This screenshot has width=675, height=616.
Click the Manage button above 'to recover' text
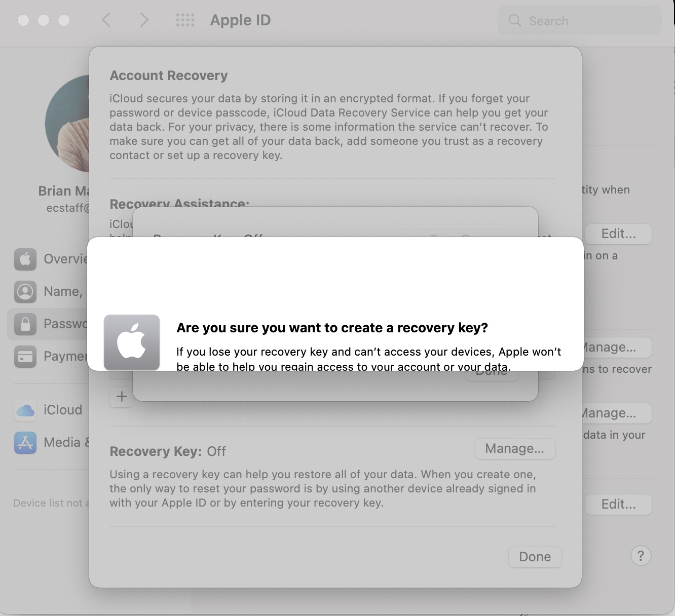pyautogui.click(x=617, y=348)
